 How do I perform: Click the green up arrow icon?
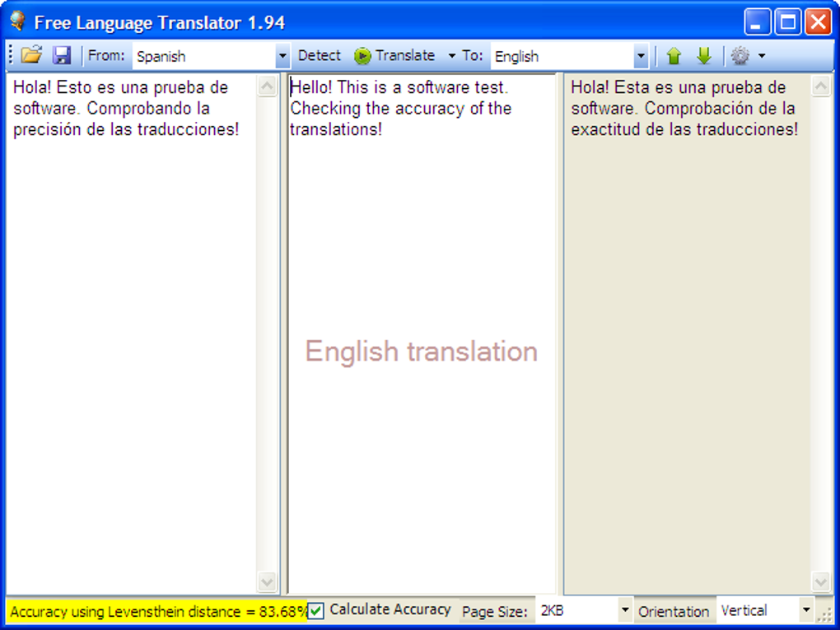coord(674,55)
